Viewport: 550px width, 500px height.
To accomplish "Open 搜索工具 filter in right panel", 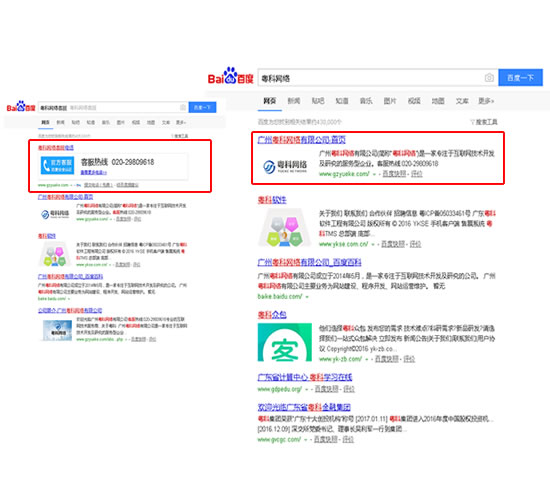I will [484, 122].
